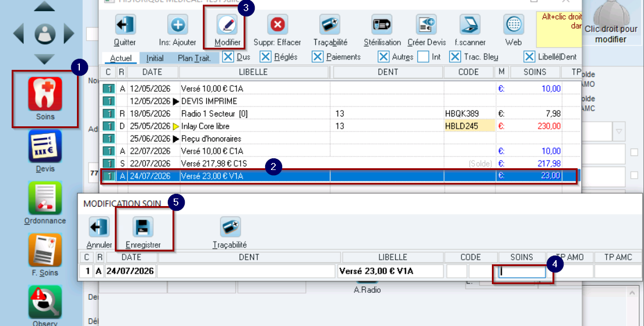The height and width of the screenshot is (326, 644).
Task: Toggle the Autres checkbox
Action: (383, 56)
